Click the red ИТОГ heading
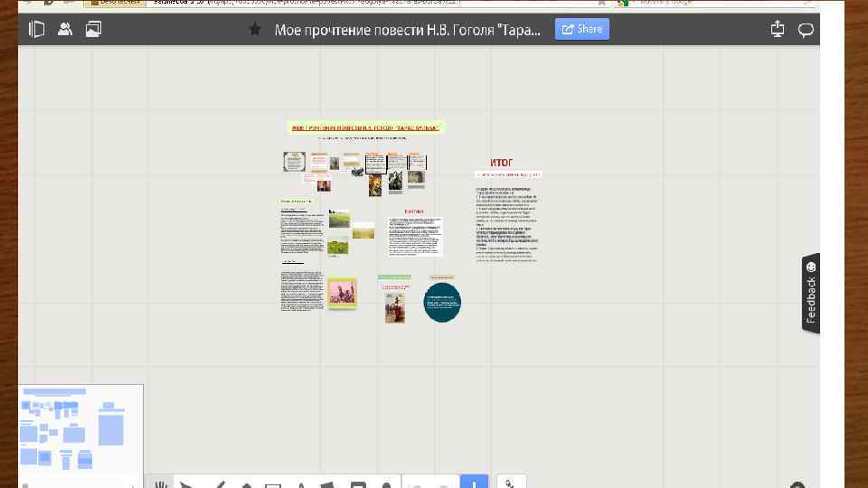Screen dimensions: 868x488 pos(501,163)
